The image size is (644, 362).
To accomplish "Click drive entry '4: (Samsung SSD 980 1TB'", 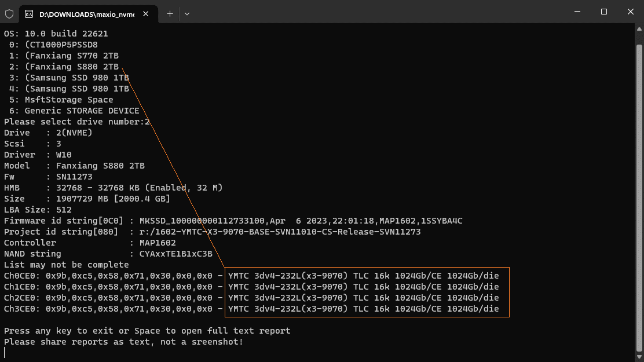I will click(69, 89).
